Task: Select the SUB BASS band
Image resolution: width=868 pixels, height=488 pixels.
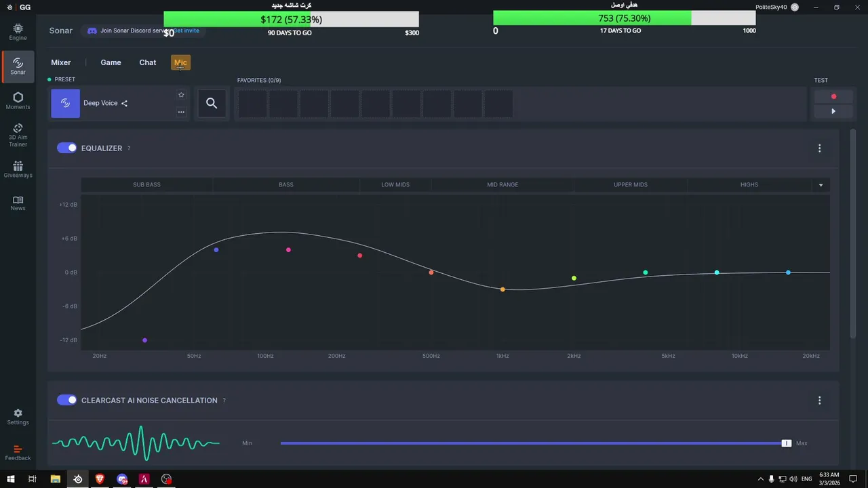Action: pos(147,184)
